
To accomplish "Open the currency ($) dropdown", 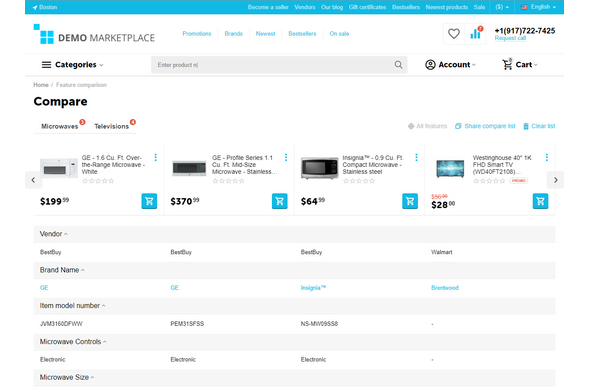I will pyautogui.click(x=502, y=7).
